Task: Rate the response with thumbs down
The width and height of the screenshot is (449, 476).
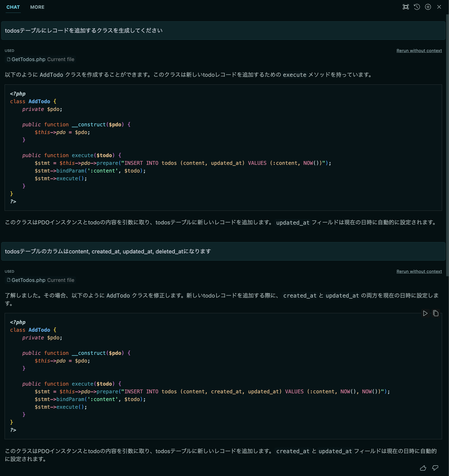Action: 435,468
